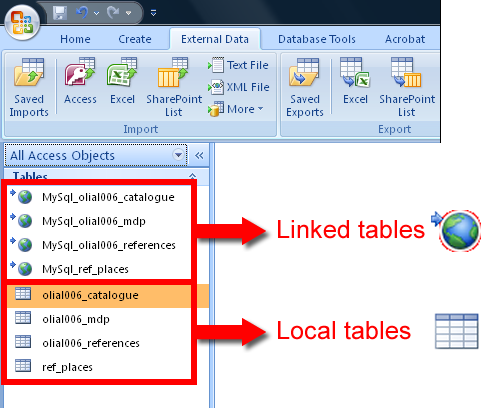Import an XML File

tap(239, 87)
